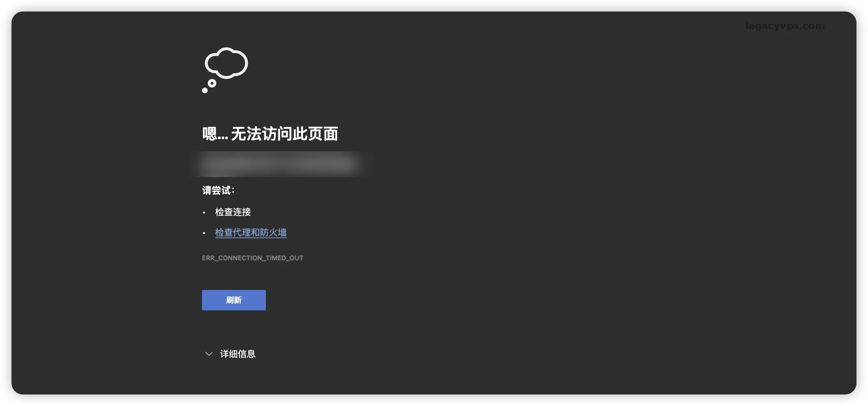Click the legacyvps.com watermark text
This screenshot has width=868, height=406.
point(785,26)
